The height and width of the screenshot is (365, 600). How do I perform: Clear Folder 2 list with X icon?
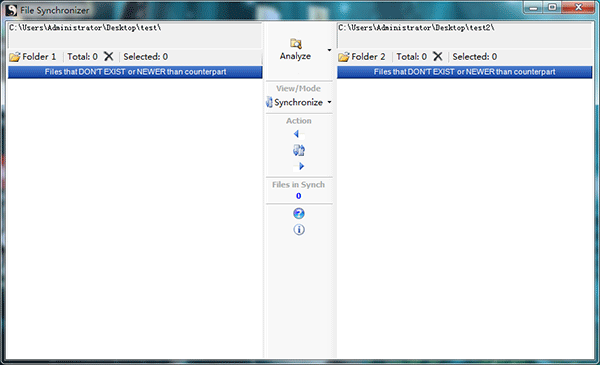click(x=438, y=57)
